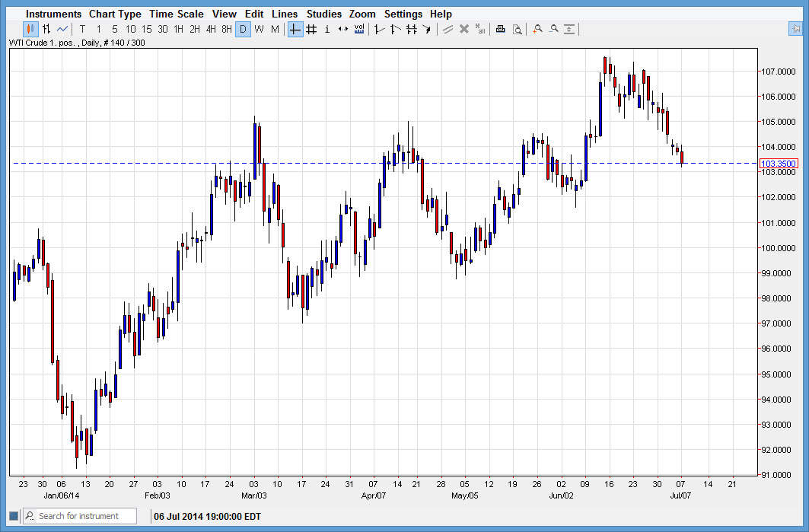This screenshot has height=532, width=809.
Task: Switch to line chart style icon
Action: pyautogui.click(x=60, y=29)
